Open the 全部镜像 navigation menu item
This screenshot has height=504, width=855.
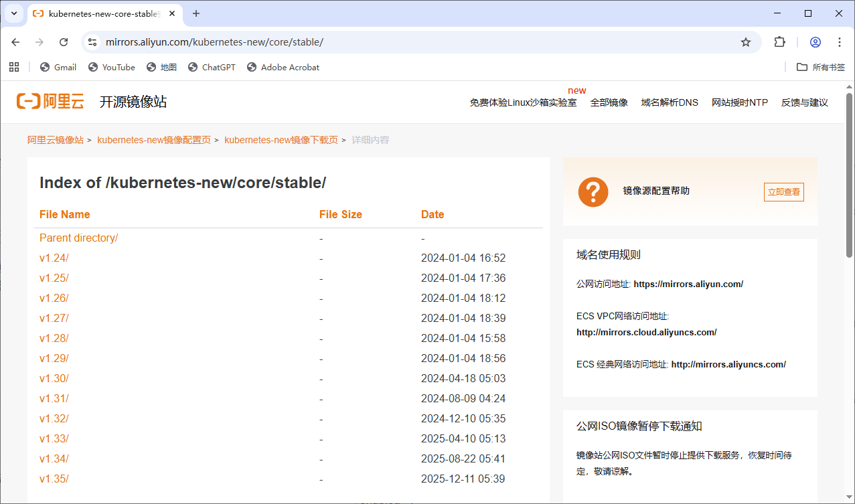(x=609, y=102)
